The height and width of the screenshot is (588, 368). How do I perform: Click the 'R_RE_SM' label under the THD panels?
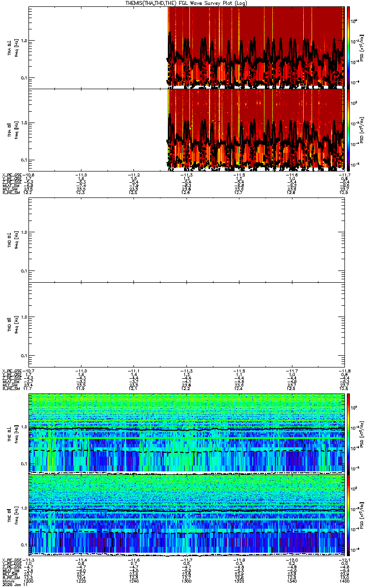pos(11,388)
